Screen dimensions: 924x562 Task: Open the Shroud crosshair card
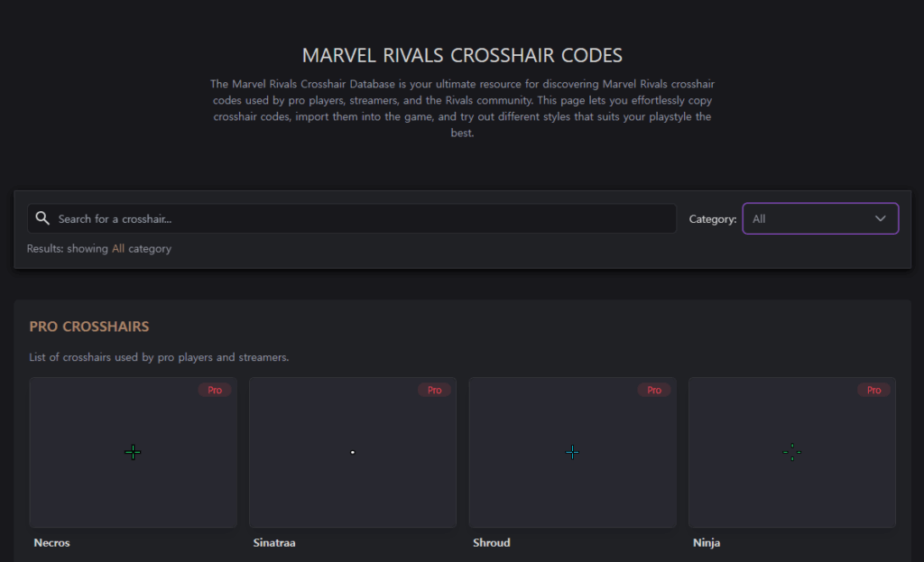572,453
